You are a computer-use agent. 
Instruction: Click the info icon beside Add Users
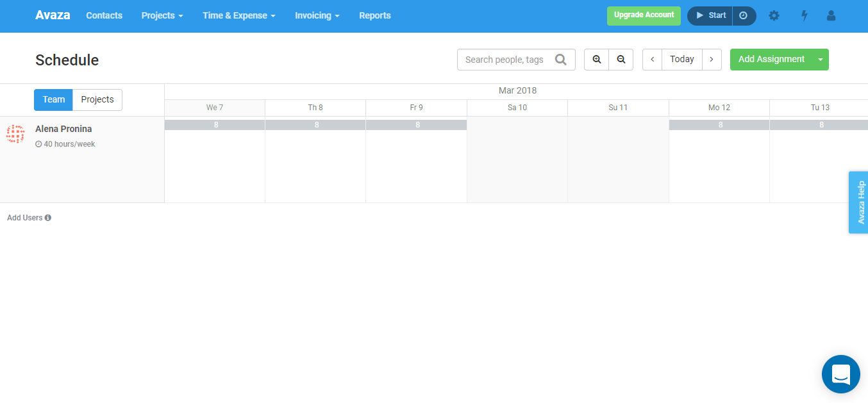(x=48, y=218)
